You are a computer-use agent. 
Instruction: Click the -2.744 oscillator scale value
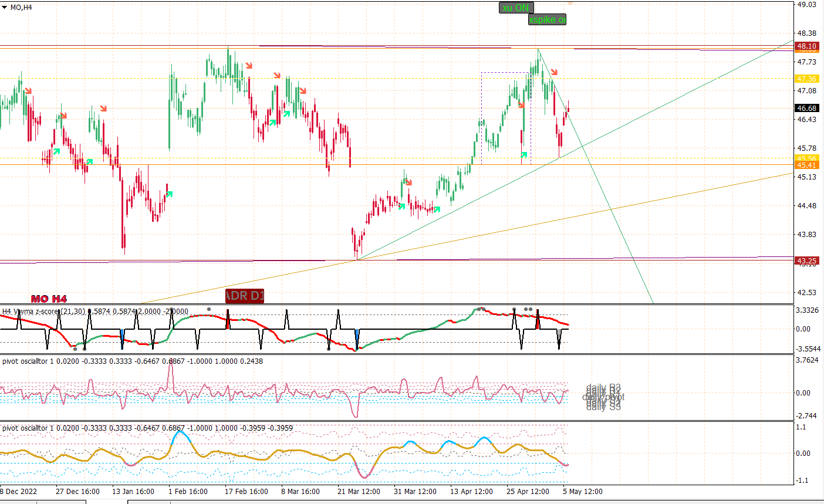tap(807, 415)
